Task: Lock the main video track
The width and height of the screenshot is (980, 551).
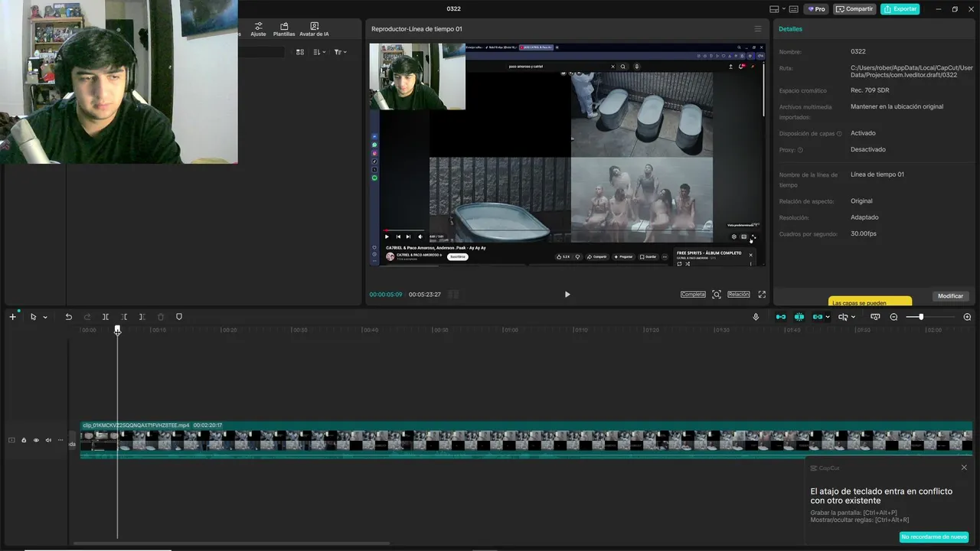Action: [x=24, y=440]
